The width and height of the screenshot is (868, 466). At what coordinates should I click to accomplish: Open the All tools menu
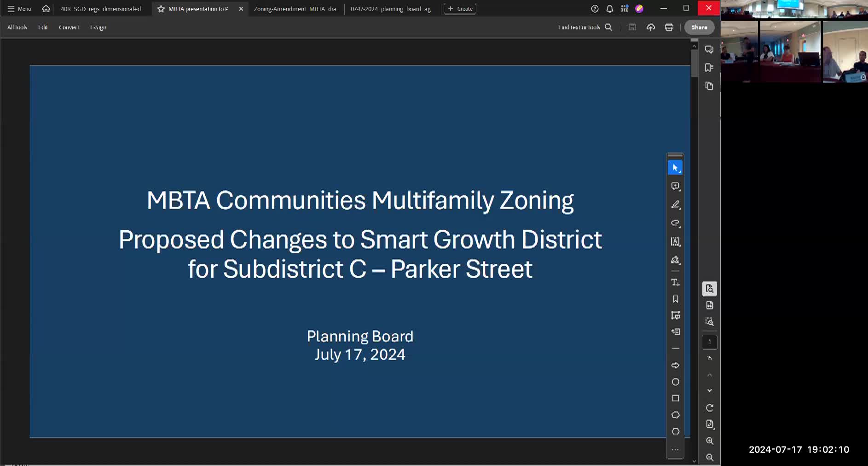click(17, 27)
